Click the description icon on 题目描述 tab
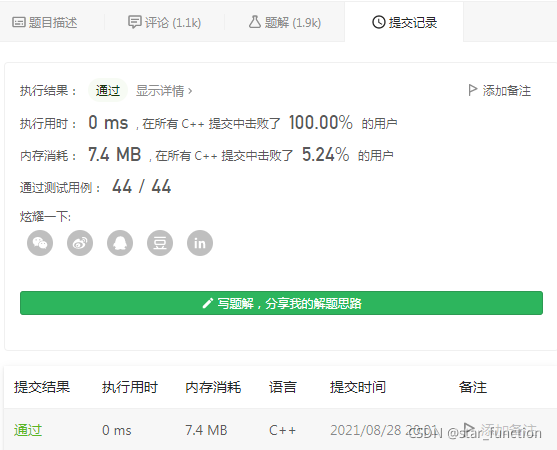557x450 pixels. click(x=19, y=22)
